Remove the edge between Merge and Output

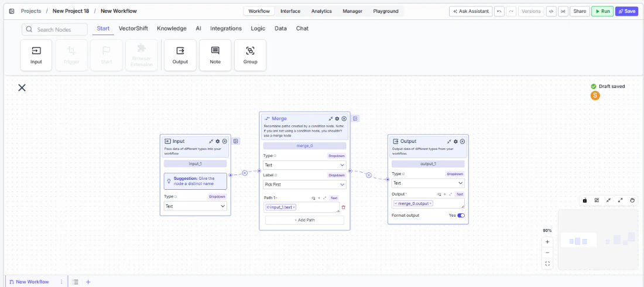pyautogui.click(x=369, y=175)
